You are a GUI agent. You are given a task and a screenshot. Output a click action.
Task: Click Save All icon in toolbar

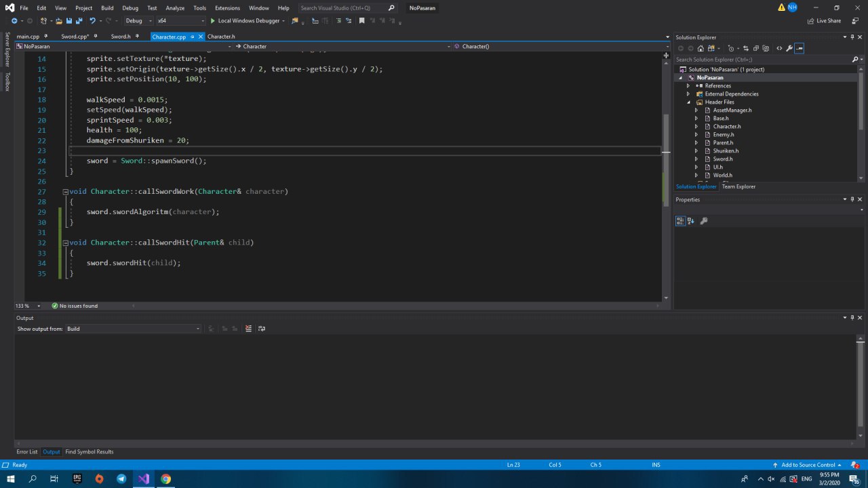coord(79,21)
